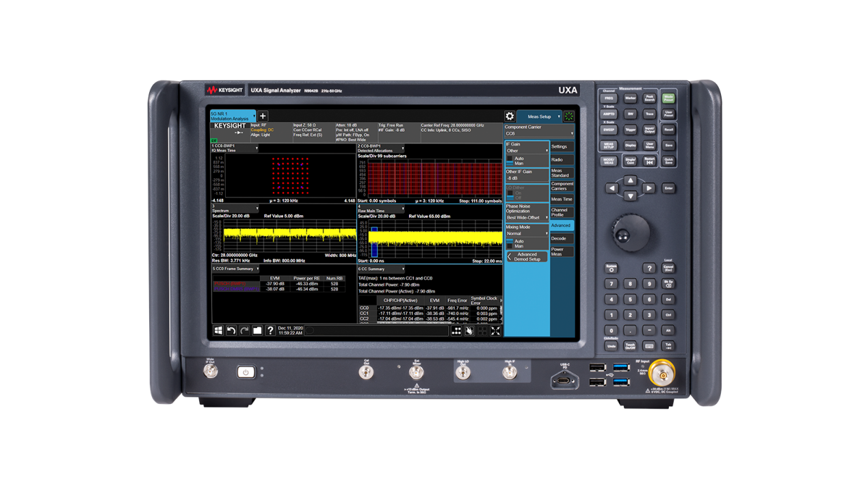Go back to Advanced Demod Setup
The width and height of the screenshot is (868, 488).
point(526,257)
